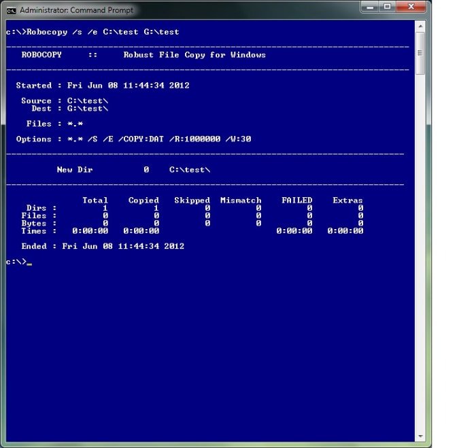Click the 'New Dir' entry row

[x=133, y=170]
